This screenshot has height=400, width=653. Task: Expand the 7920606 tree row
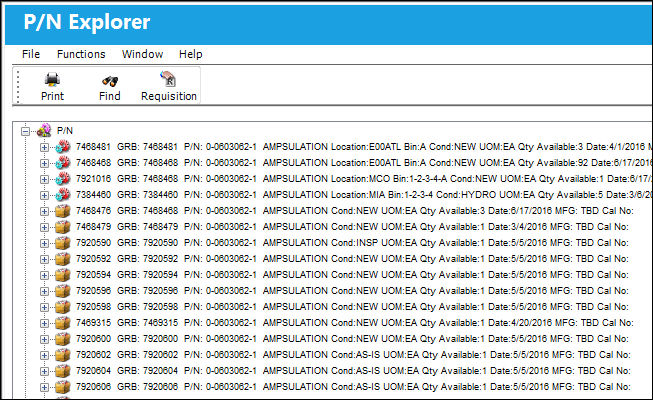[44, 388]
